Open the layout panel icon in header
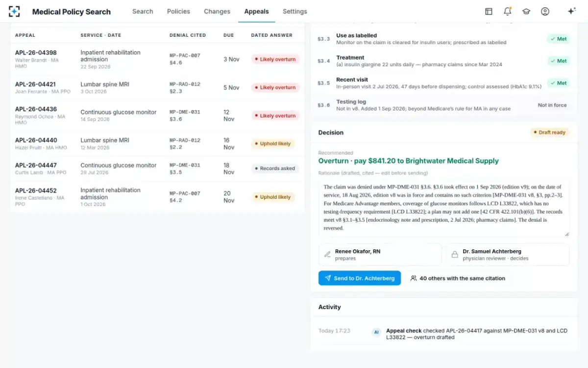Viewport: 588px width, 368px height. (489, 11)
